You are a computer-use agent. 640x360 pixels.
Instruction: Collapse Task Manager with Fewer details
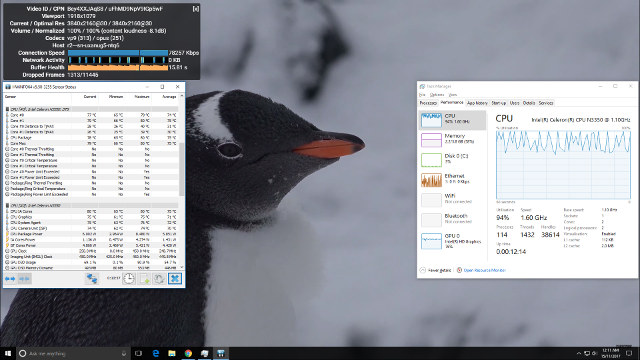coord(436,270)
